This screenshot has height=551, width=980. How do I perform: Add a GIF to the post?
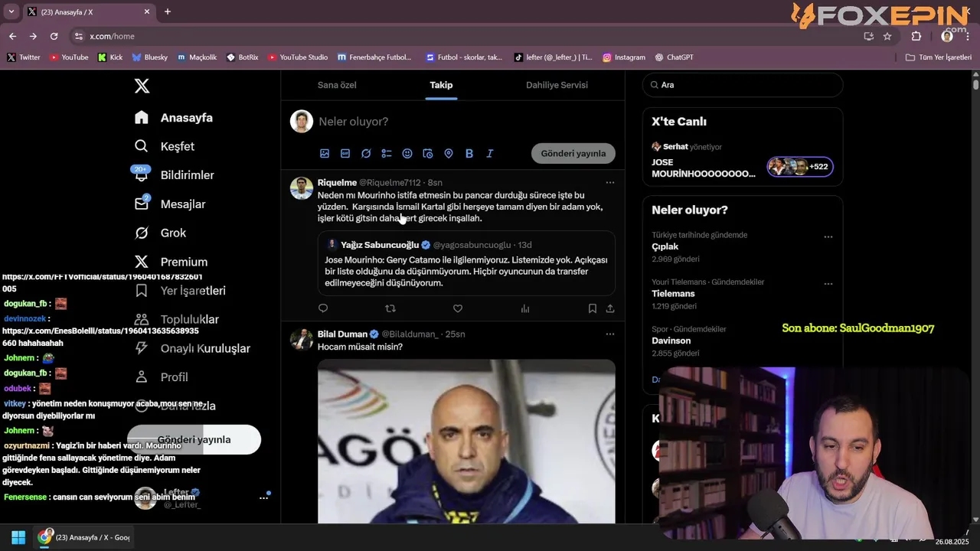pyautogui.click(x=345, y=154)
